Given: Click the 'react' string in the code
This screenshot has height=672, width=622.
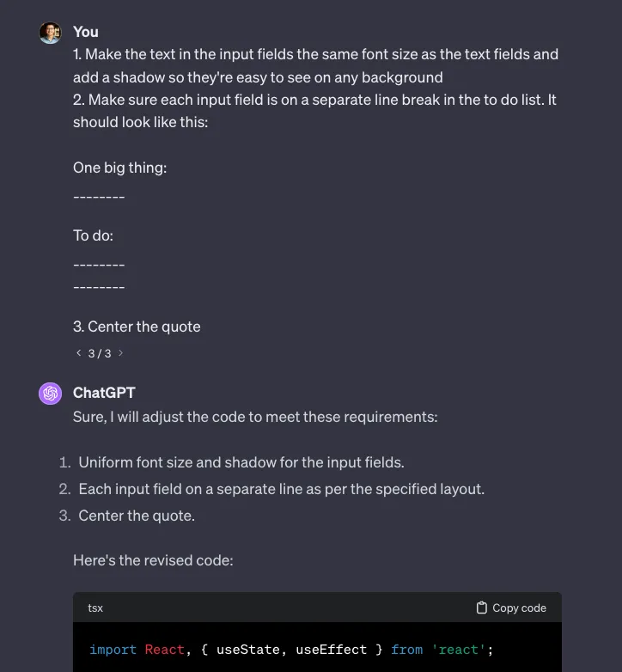Looking at the screenshot, I should [x=459, y=650].
